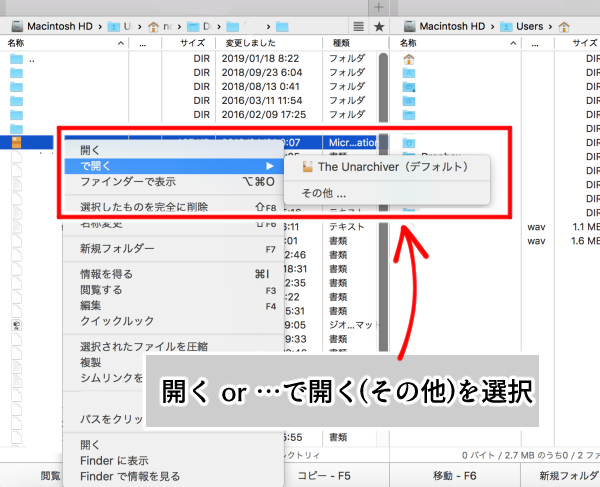Choose Finder で情報を見る menu entry
Viewport: 600px width, 487px height.
click(x=174, y=476)
